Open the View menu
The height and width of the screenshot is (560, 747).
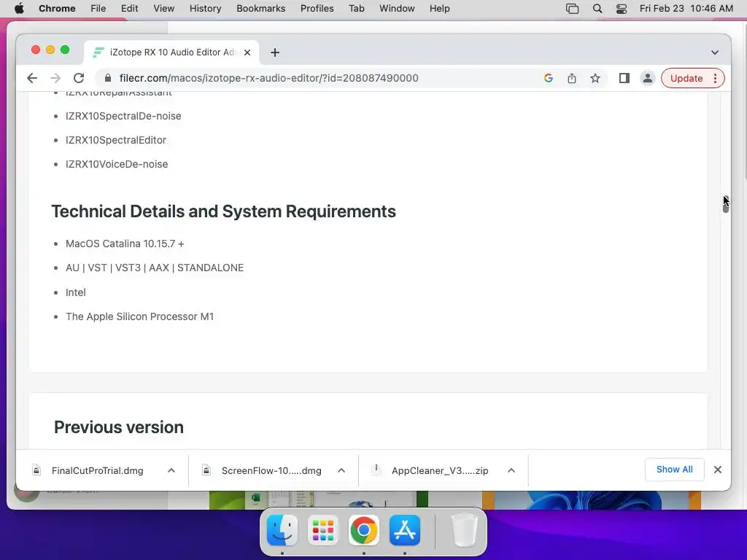[x=163, y=9]
